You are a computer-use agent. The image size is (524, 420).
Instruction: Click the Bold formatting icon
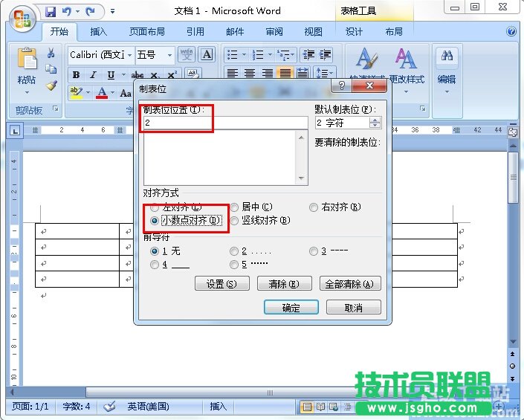point(76,75)
